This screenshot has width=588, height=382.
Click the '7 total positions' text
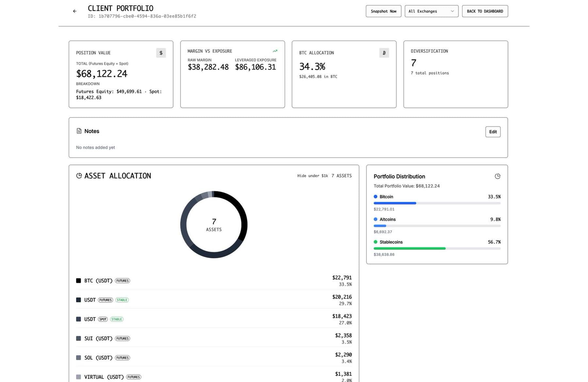(430, 73)
